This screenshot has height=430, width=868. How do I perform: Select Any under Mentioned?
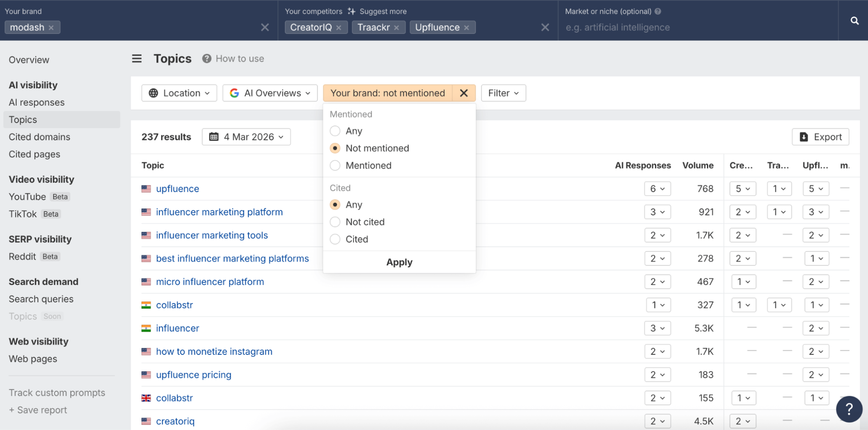pos(335,131)
